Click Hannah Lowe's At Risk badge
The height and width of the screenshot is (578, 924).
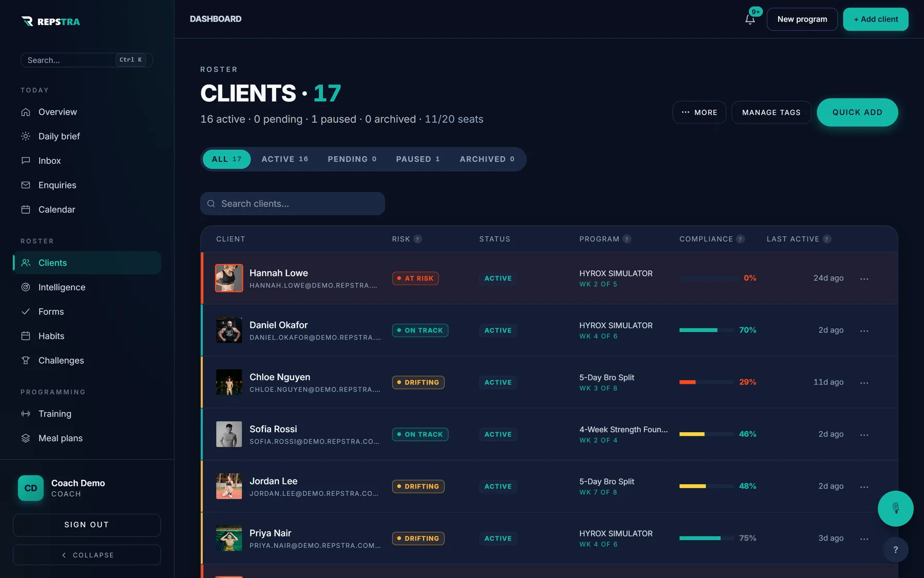415,278
